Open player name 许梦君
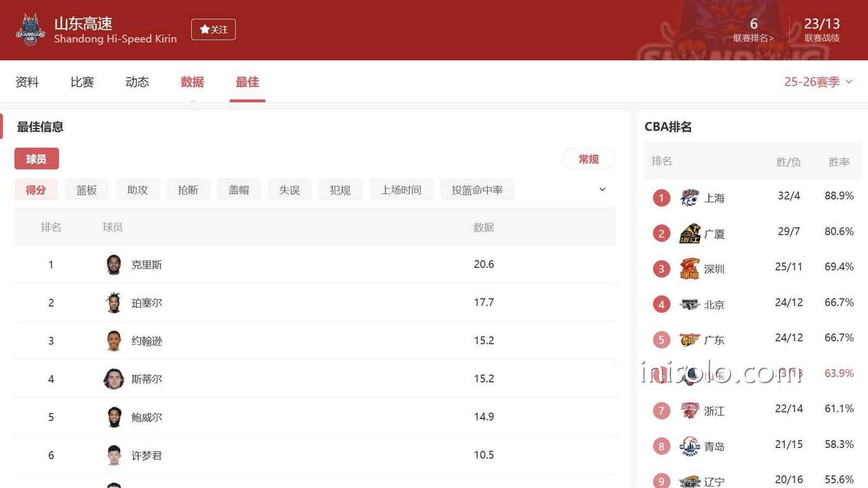The image size is (868, 488). click(146, 455)
